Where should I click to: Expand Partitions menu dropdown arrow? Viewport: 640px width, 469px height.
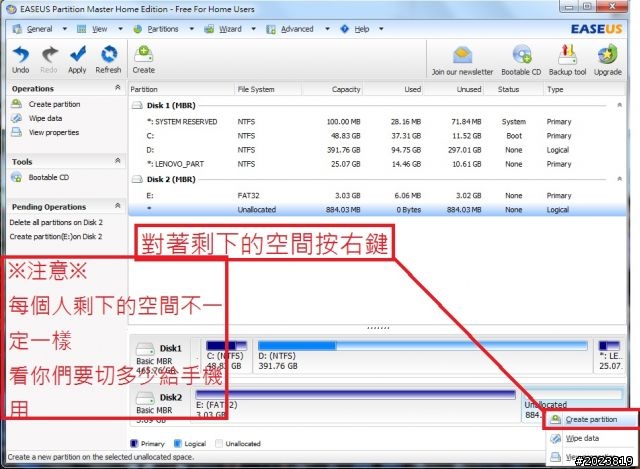coord(191,29)
